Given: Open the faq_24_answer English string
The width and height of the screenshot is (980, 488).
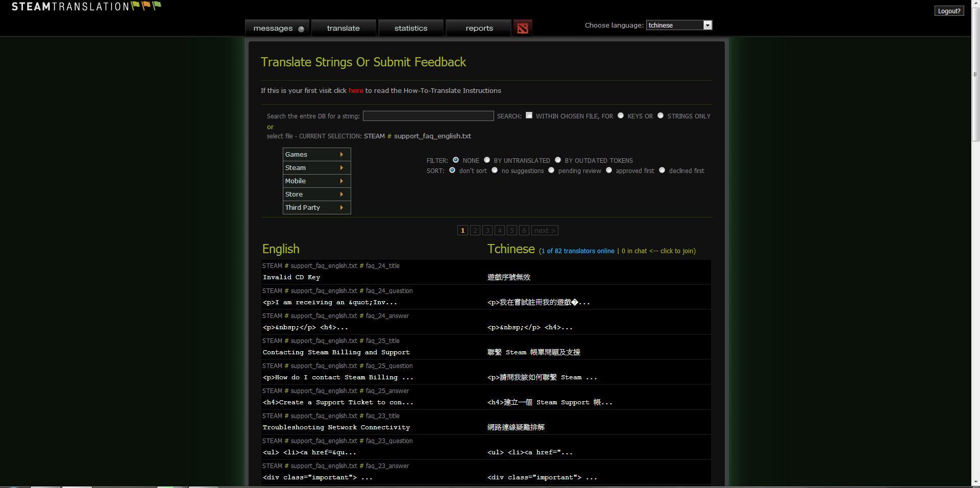Looking at the screenshot, I should [305, 327].
